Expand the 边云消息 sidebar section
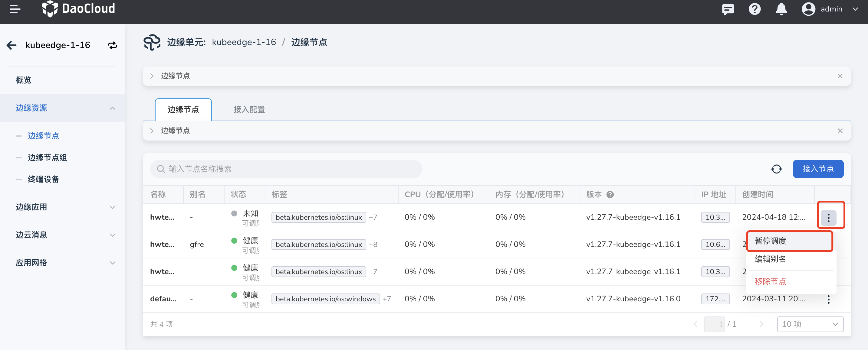Image resolution: width=868 pixels, height=350 pixels. tap(113, 235)
